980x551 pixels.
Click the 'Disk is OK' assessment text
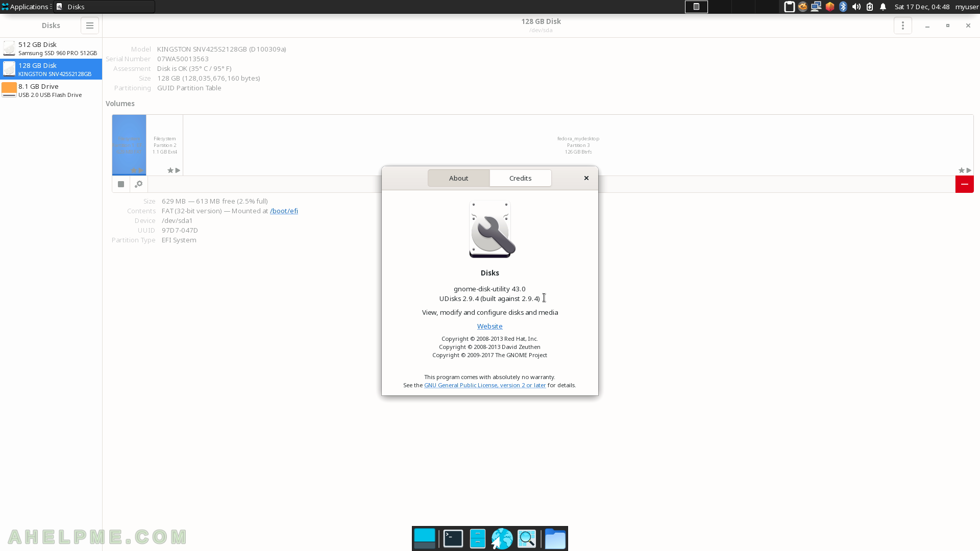[x=194, y=68]
